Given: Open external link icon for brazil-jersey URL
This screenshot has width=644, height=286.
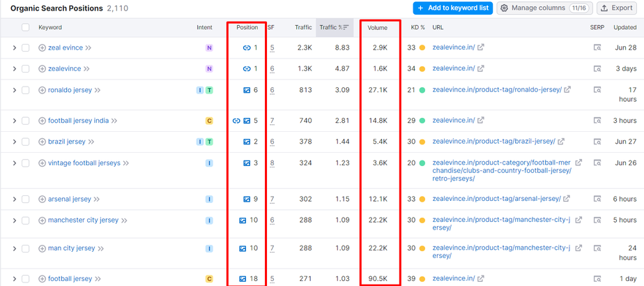Looking at the screenshot, I should click(x=561, y=142).
